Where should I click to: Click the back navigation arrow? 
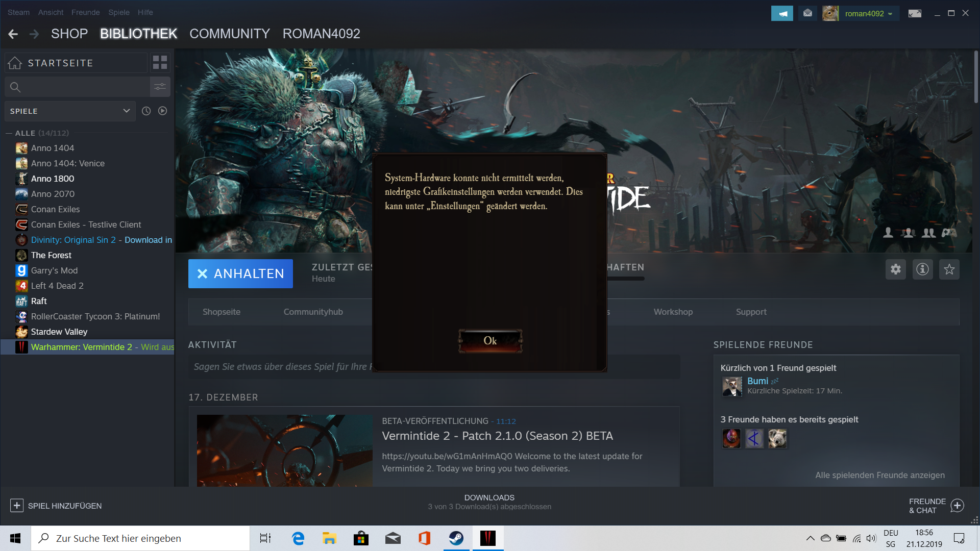[x=13, y=34]
